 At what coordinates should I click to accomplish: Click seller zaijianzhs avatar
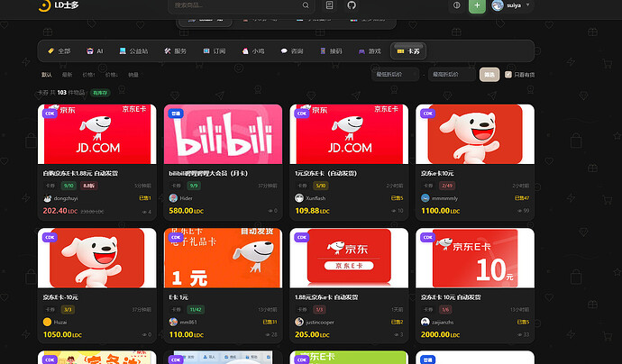(425, 322)
